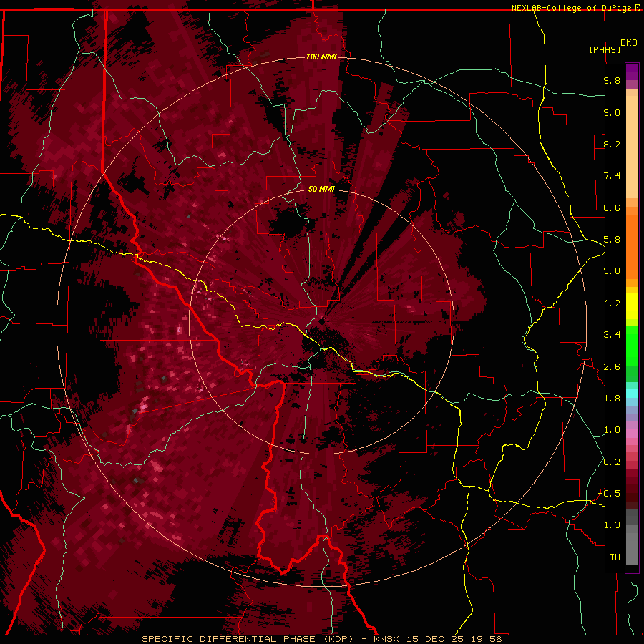The width and height of the screenshot is (644, 644).
Task: Click the 5.8 value on color scale
Action: (x=612, y=240)
